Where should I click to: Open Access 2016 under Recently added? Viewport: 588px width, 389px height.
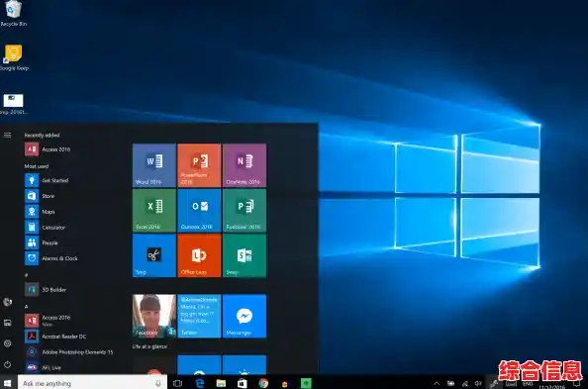(x=48, y=149)
